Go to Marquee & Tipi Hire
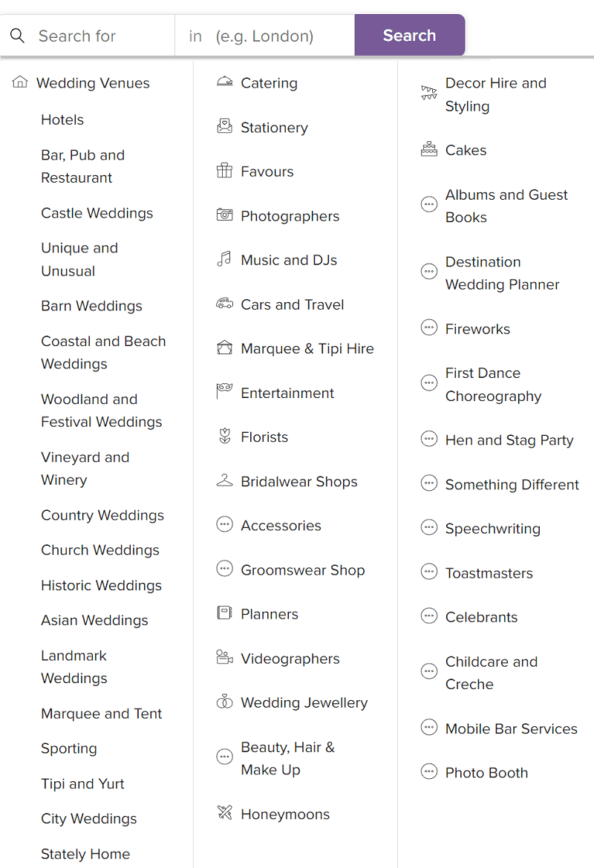594x868 pixels. click(307, 348)
